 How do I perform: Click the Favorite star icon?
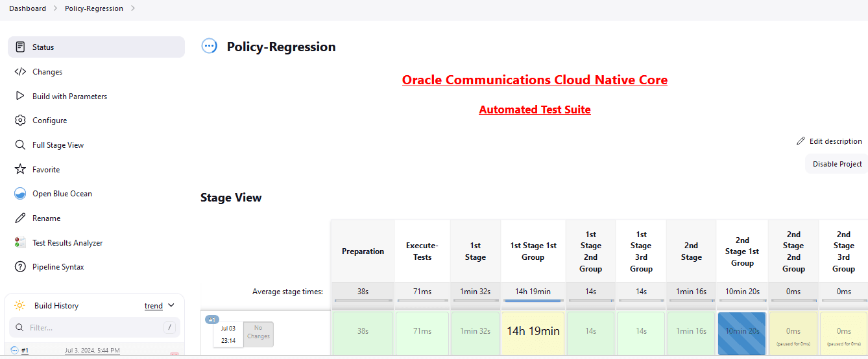click(x=20, y=169)
